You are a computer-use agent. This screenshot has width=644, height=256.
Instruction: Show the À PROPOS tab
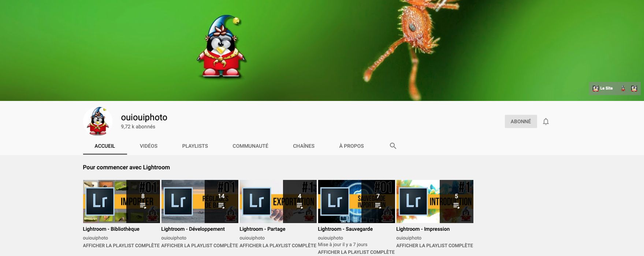351,146
